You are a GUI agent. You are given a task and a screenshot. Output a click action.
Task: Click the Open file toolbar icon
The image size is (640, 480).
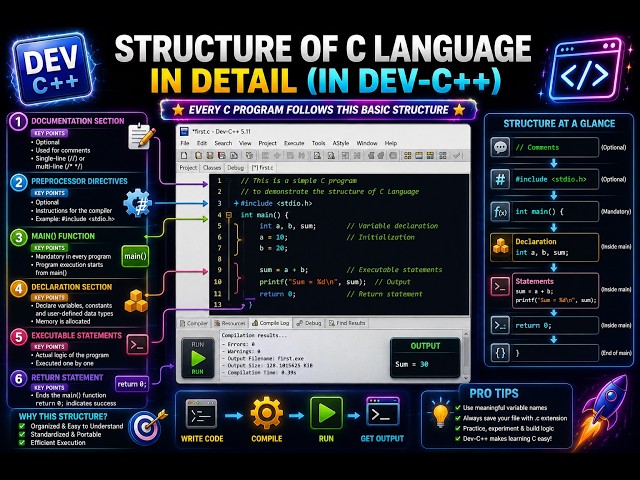coord(198,156)
